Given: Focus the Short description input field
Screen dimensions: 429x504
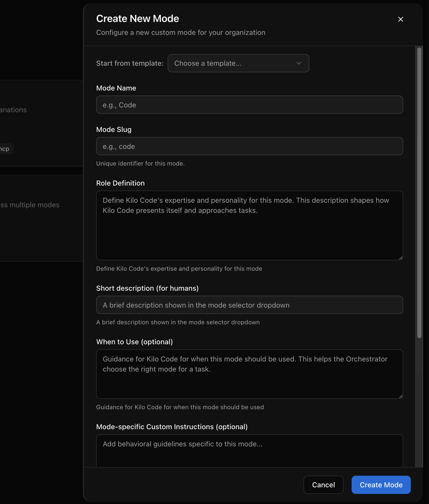Looking at the screenshot, I should pyautogui.click(x=249, y=305).
